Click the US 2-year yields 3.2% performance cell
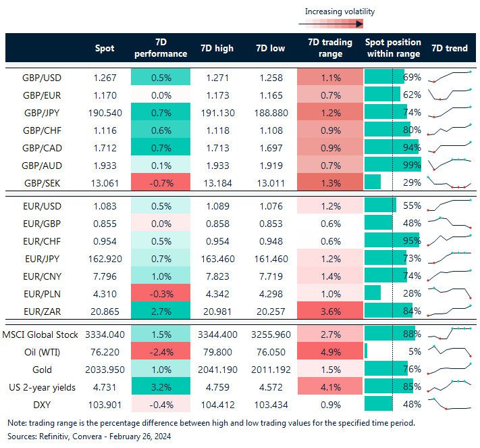Viewport: 480px width, 448px height. point(160,387)
